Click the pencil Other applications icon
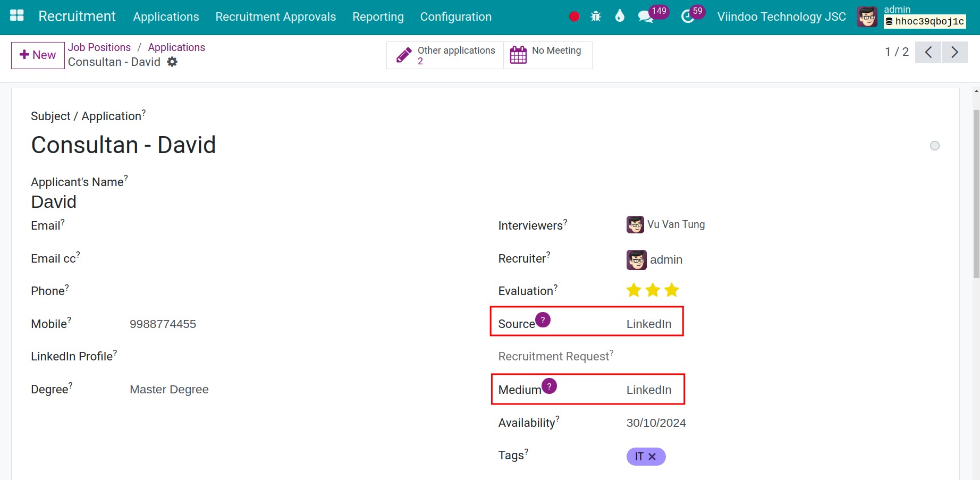This screenshot has width=980, height=480. [404, 55]
